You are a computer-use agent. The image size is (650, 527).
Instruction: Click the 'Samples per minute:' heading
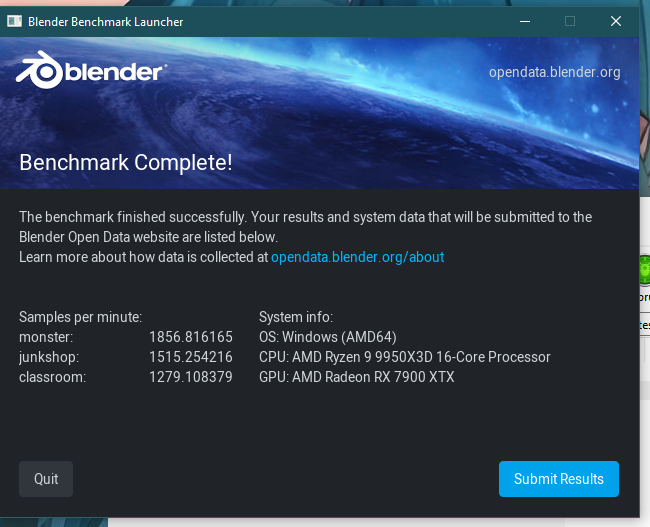[x=80, y=317]
